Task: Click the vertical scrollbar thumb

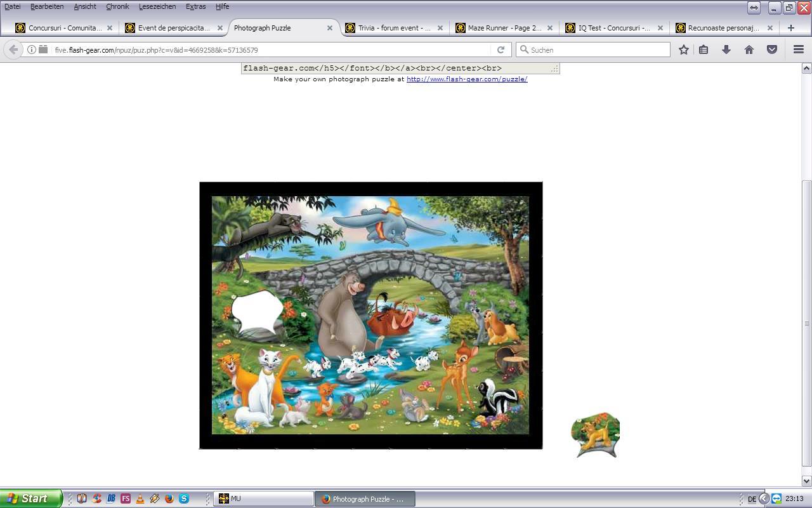Action: 807,324
